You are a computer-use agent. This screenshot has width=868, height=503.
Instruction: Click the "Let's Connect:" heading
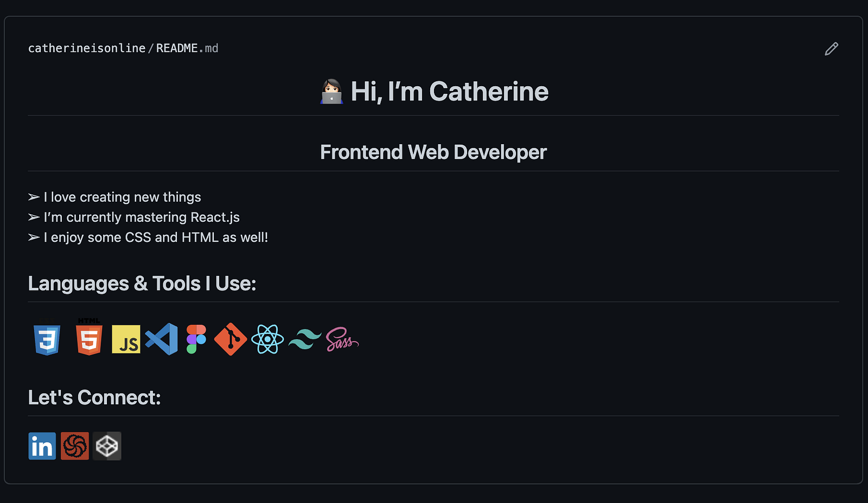pyautogui.click(x=94, y=397)
